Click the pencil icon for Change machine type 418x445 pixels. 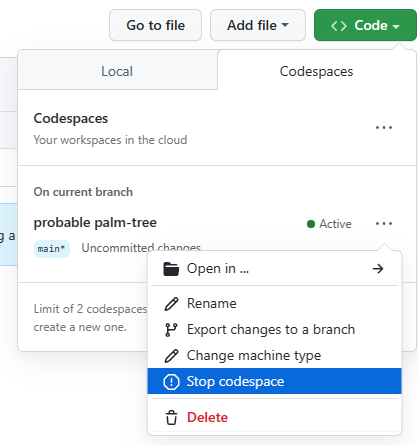point(171,356)
